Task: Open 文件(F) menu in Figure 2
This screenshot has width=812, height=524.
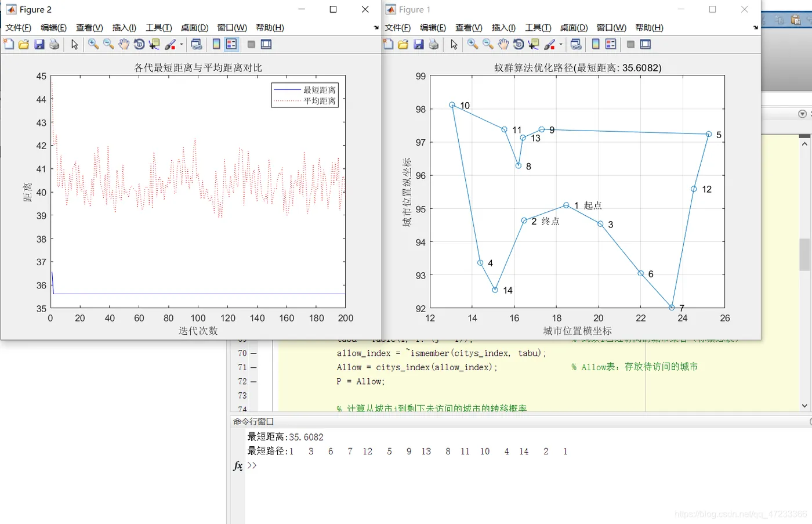Action: click(18, 27)
